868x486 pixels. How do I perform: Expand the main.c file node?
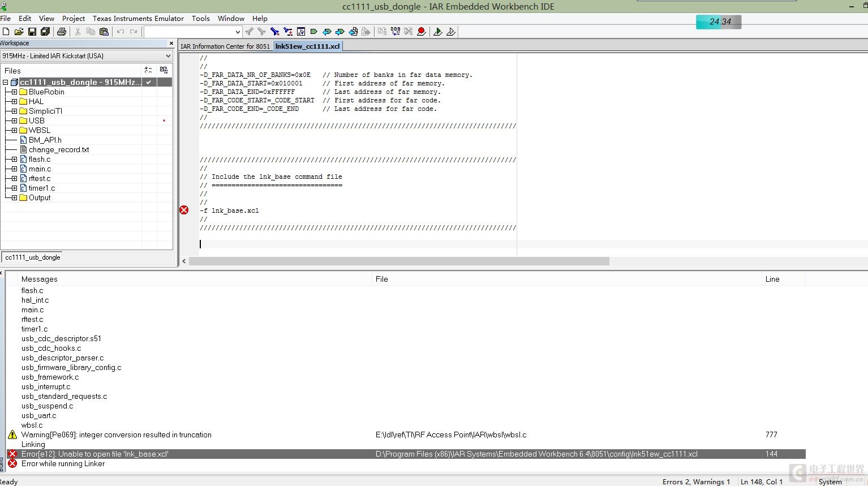coord(14,169)
